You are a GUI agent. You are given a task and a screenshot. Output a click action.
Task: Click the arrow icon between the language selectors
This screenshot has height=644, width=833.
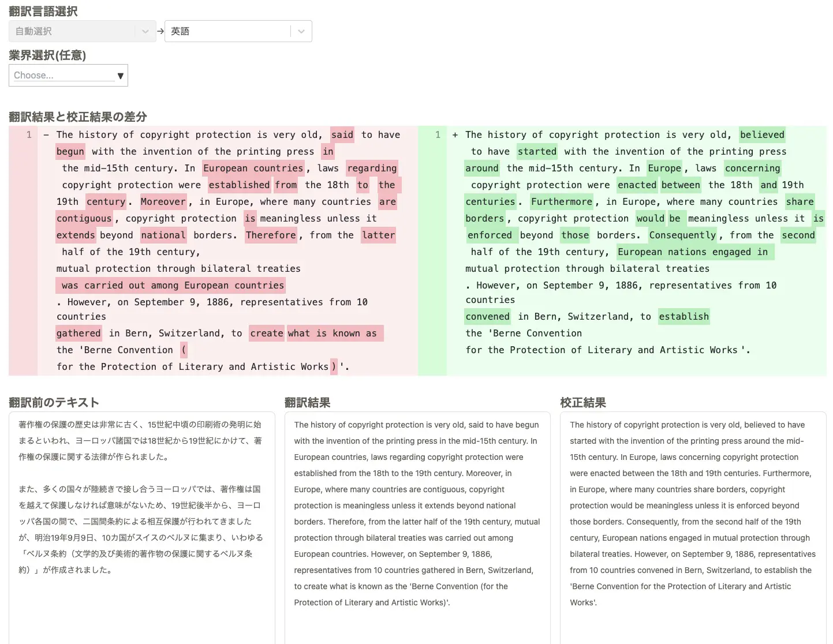click(160, 31)
